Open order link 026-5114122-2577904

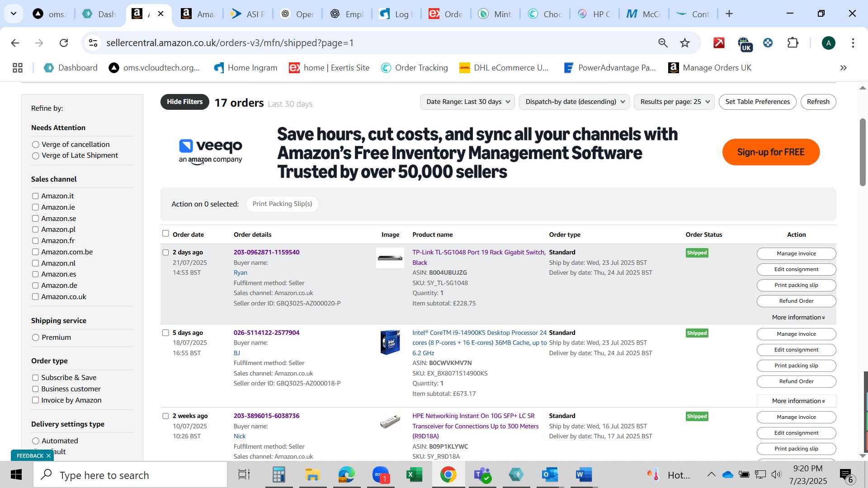coord(266,333)
